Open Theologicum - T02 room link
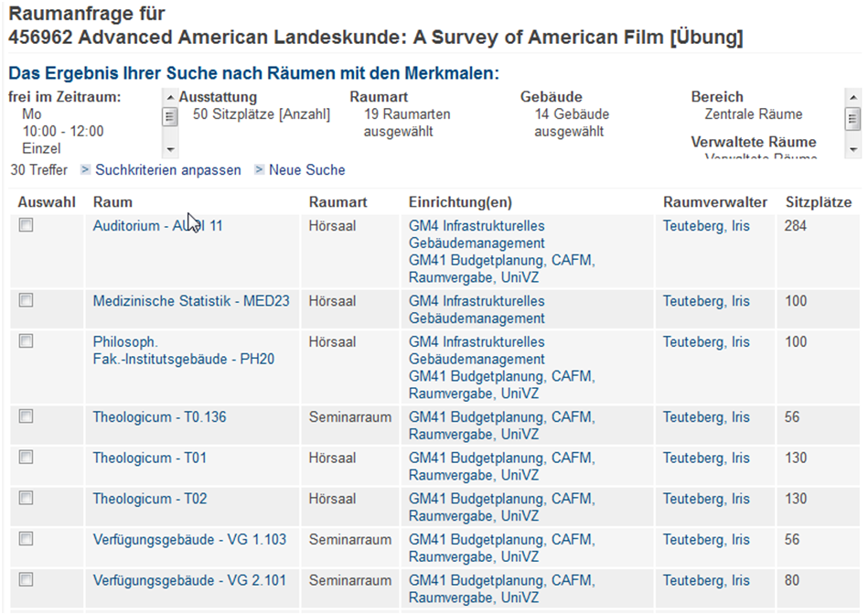868x615 pixels. coord(150,499)
